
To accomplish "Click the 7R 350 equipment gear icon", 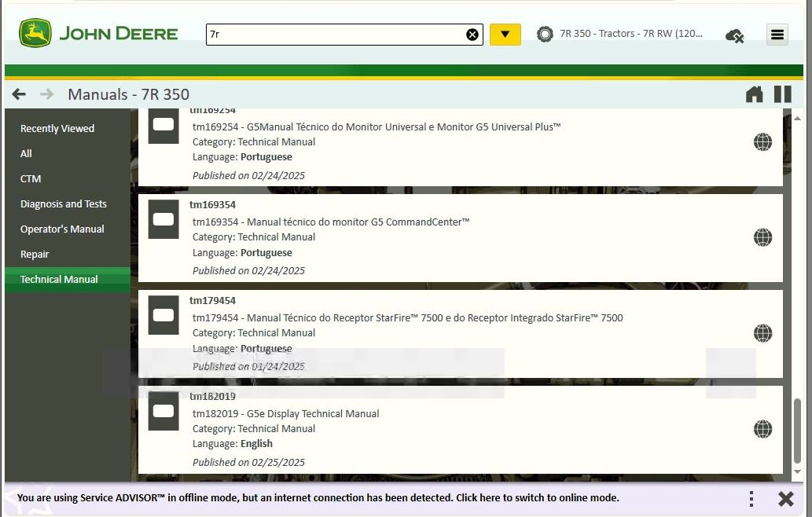I will click(x=545, y=34).
